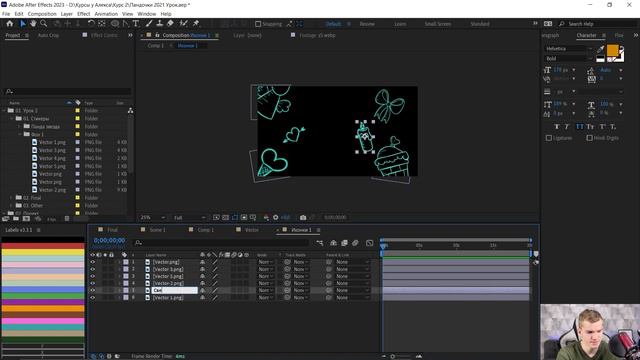This screenshot has width=640, height=360.
Task: Switch to the Small Screen workspace
Action: point(438,24)
